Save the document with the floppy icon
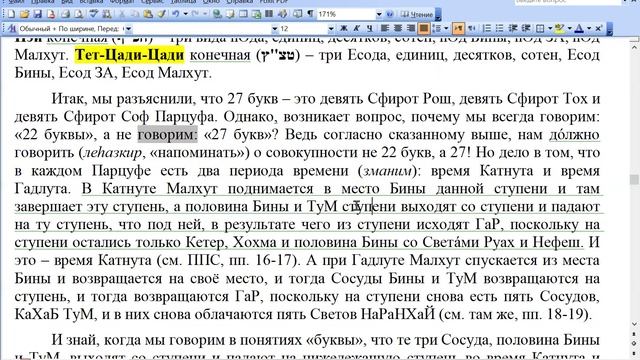Image resolution: width=640 pixels, height=360 pixels. tap(38, 14)
